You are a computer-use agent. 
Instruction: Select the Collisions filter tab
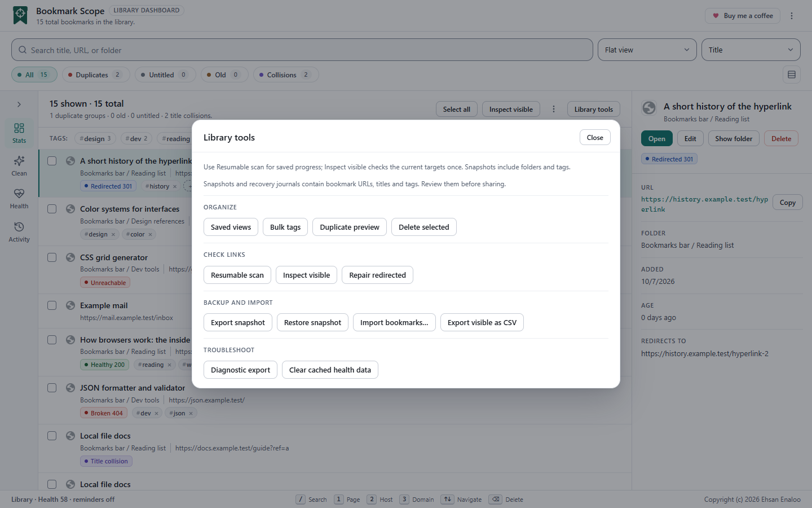(286, 75)
